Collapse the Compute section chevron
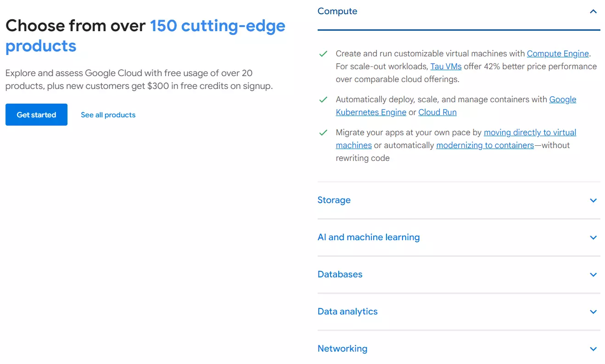This screenshot has width=605, height=364. (593, 11)
